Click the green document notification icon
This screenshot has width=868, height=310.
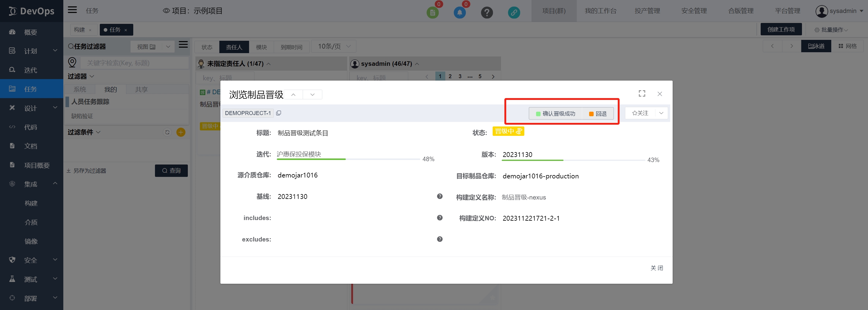click(x=433, y=13)
